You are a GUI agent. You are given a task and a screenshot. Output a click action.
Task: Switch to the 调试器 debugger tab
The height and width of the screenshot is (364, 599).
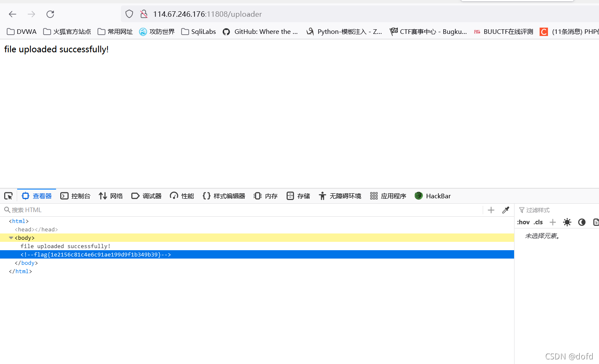(146, 196)
